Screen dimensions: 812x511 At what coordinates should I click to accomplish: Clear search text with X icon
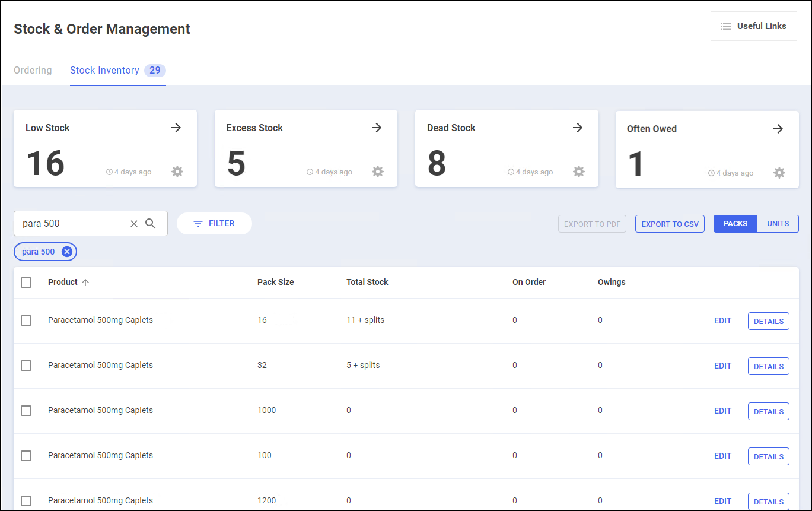coord(134,224)
